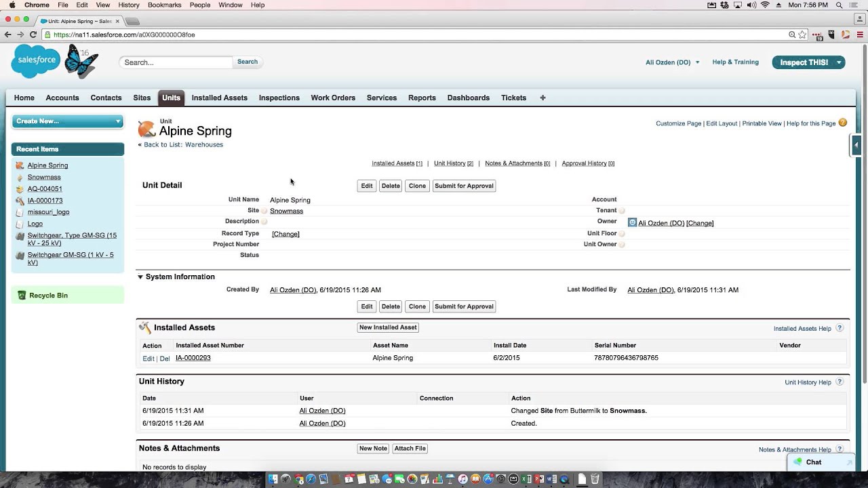The width and height of the screenshot is (868, 488).
Task: Click the Installed Assets Help question mark icon
Action: coord(840,328)
